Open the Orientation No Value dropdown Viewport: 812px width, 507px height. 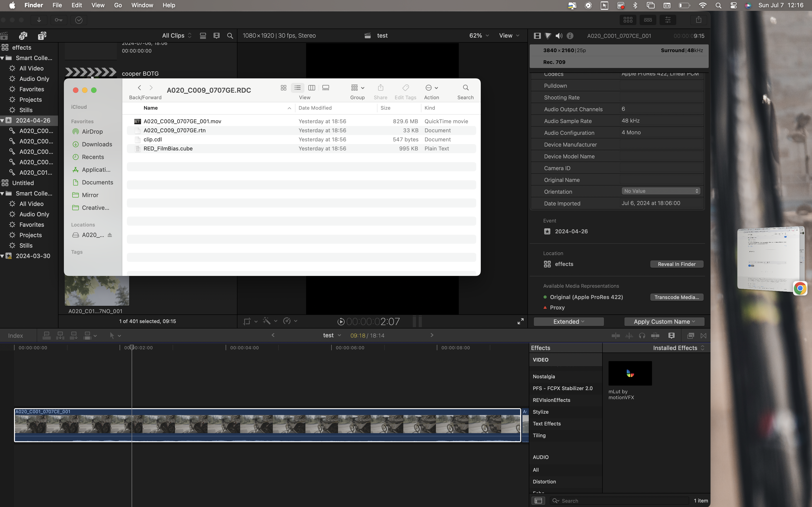(660, 191)
